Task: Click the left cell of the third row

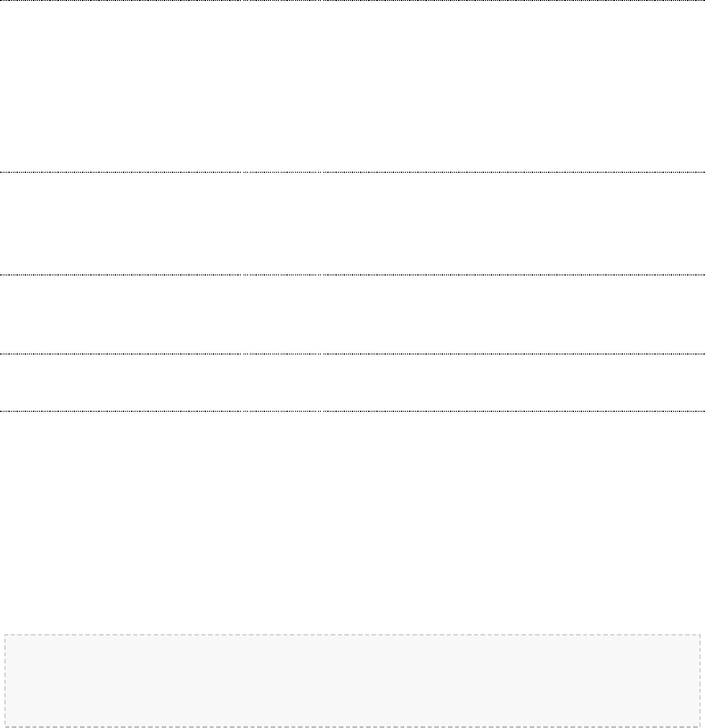Action: [120, 314]
